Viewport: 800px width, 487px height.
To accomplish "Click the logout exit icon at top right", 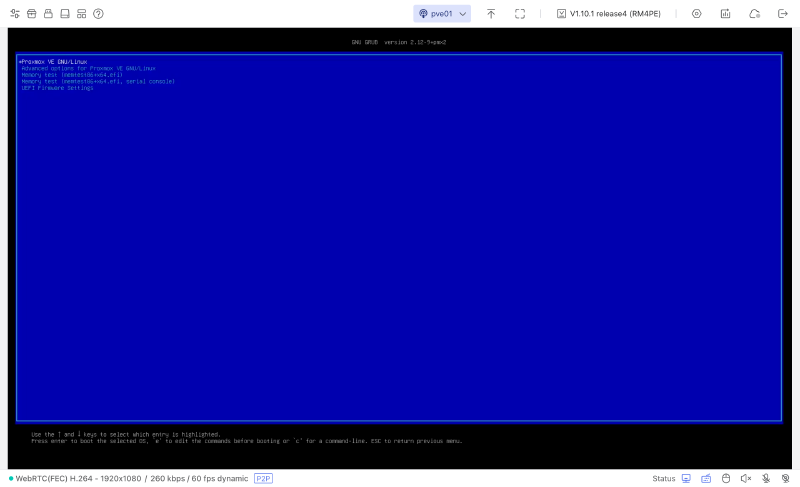I will (x=783, y=14).
